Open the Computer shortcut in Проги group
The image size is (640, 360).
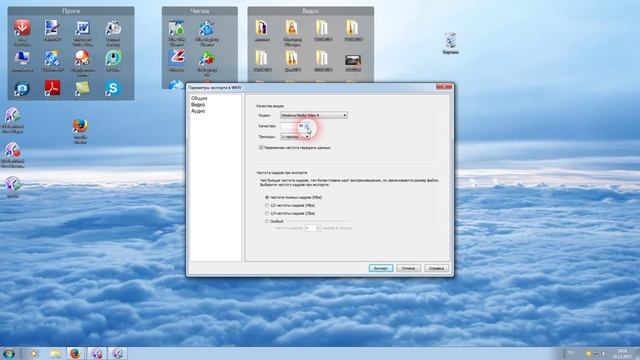tap(22, 58)
